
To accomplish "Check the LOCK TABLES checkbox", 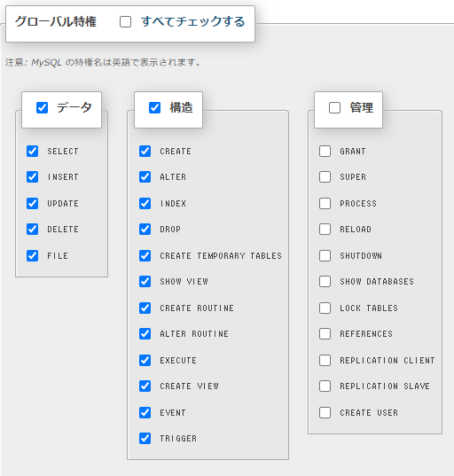I will (x=325, y=308).
